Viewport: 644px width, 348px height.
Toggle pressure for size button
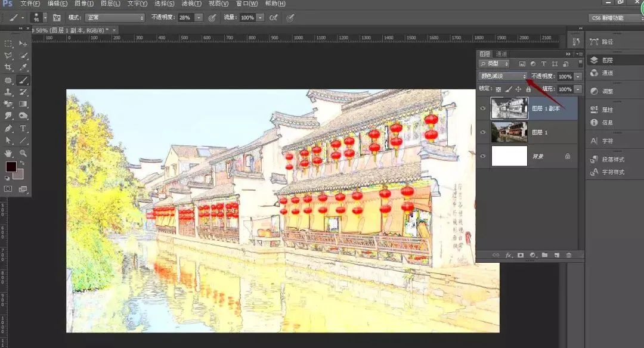(x=290, y=18)
